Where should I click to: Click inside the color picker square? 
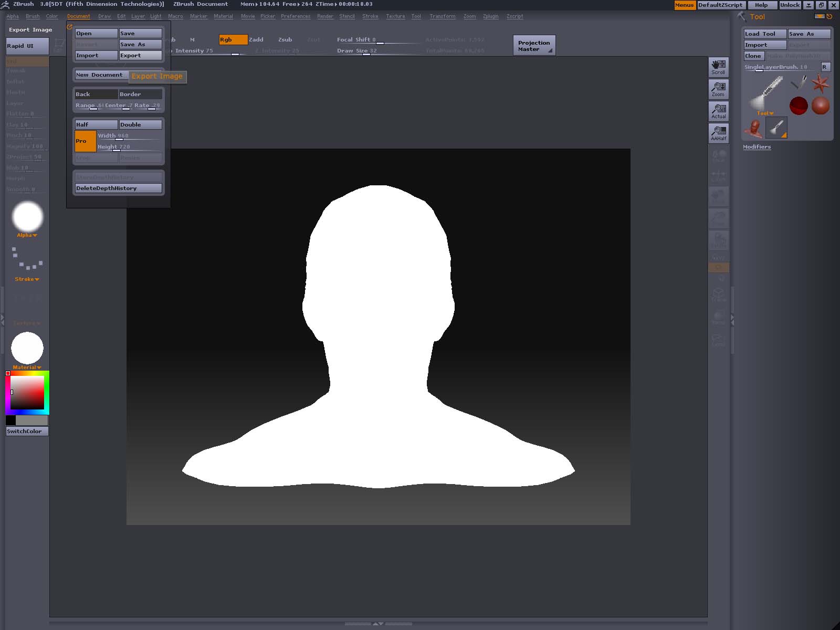27,392
